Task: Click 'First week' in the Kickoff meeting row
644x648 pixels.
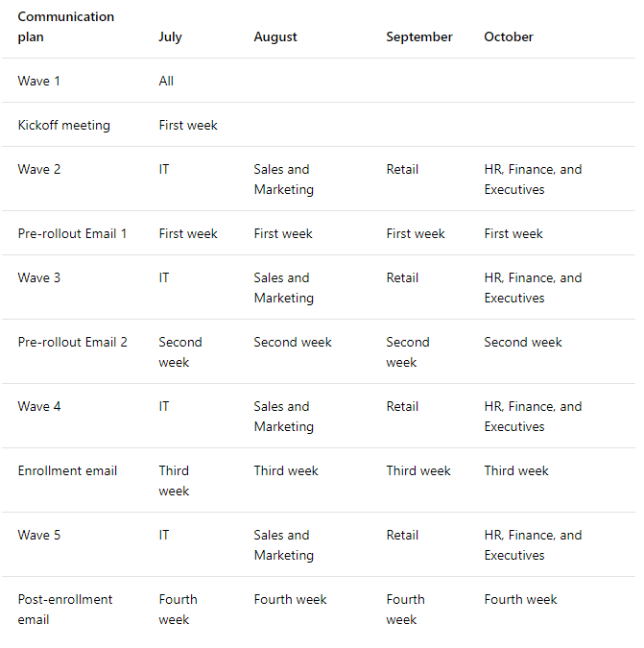Action: 188,125
